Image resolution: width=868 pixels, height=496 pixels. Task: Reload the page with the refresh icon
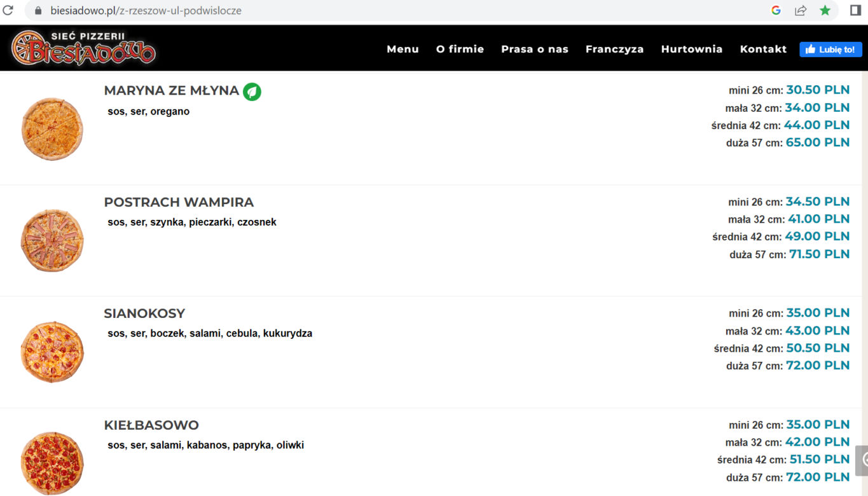tap(8, 10)
